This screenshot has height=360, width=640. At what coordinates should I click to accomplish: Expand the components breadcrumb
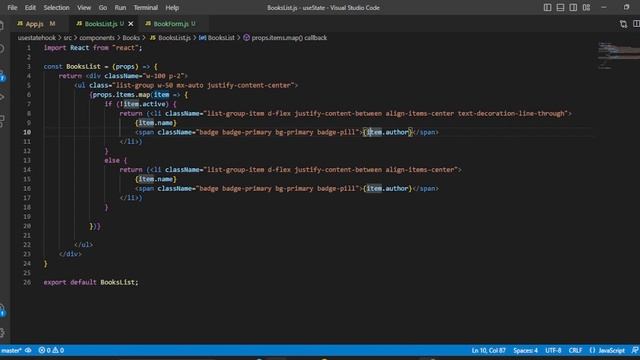[x=97, y=38]
